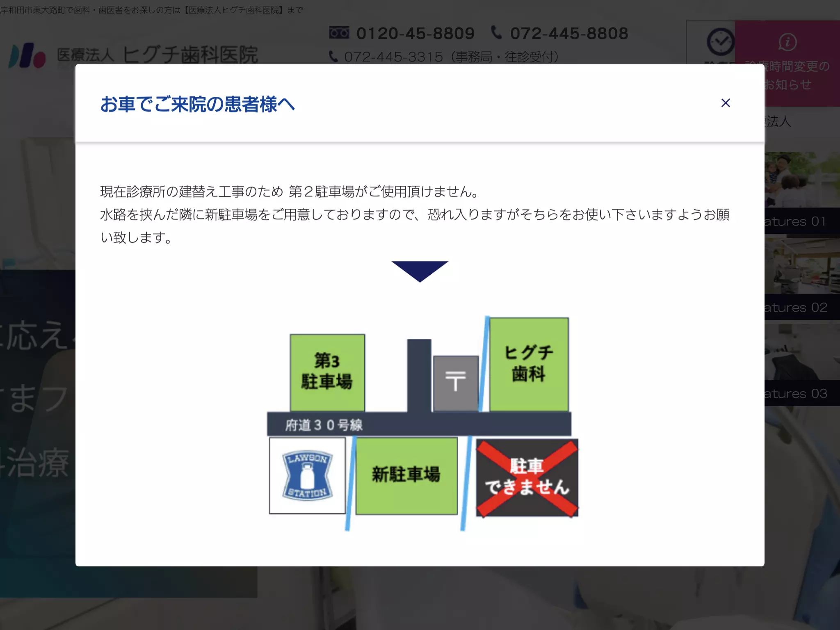This screenshot has width=840, height=630.
Task: Click the phone icon beside 072-445-3315
Action: click(x=333, y=57)
